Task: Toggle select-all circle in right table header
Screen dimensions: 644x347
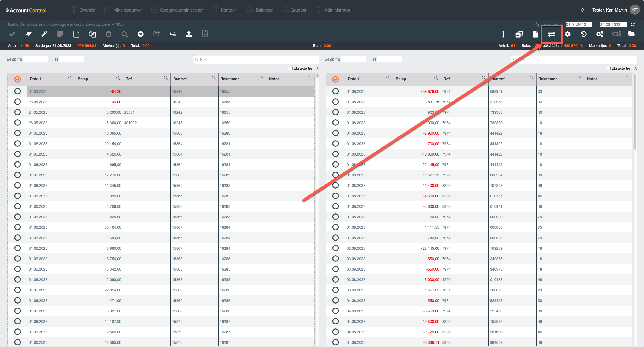Action: click(x=335, y=79)
